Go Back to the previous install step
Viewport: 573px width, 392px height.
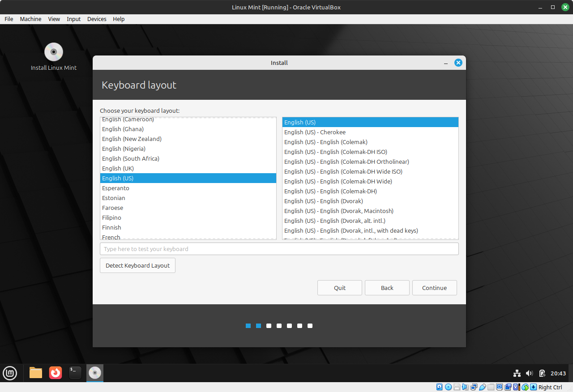click(x=387, y=288)
